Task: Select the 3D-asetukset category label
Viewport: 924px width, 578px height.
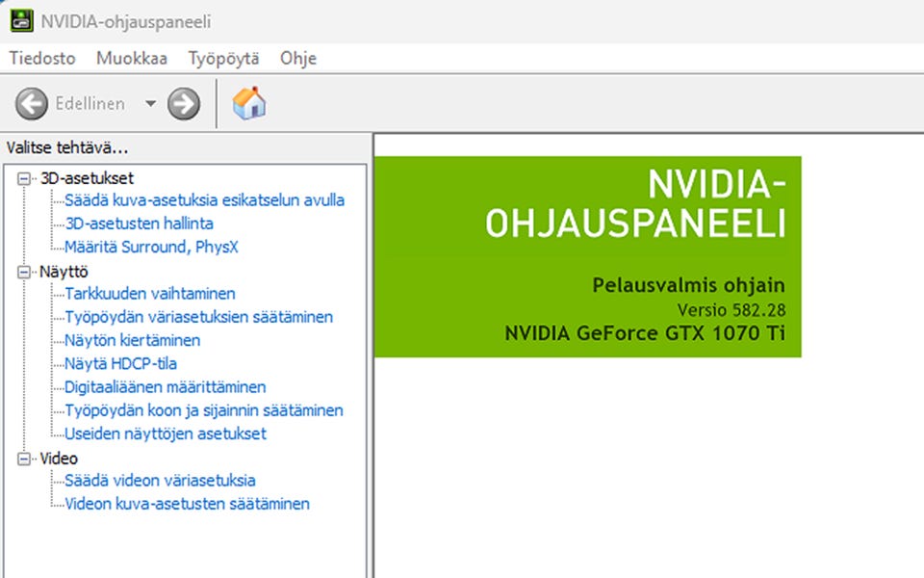Action: 88,178
